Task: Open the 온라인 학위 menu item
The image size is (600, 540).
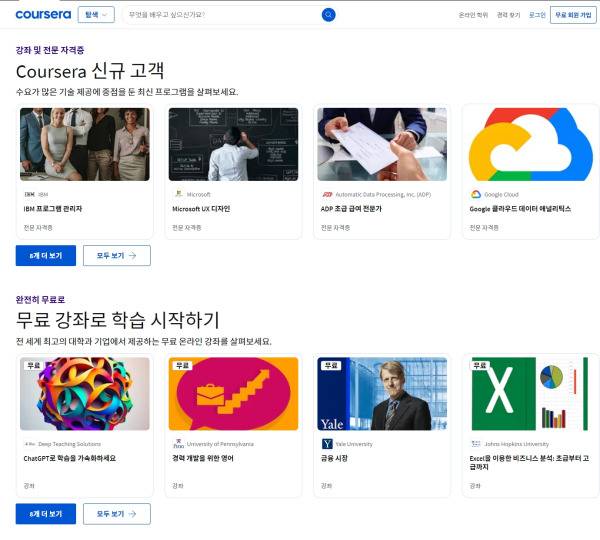Action: (x=473, y=15)
